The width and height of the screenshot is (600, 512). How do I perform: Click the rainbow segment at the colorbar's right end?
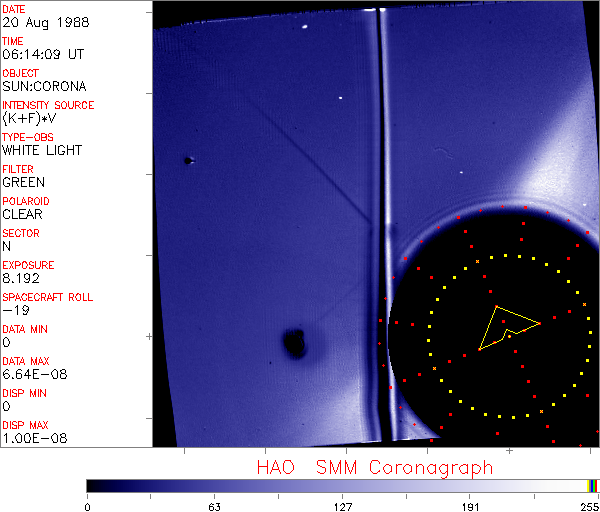pos(593,485)
